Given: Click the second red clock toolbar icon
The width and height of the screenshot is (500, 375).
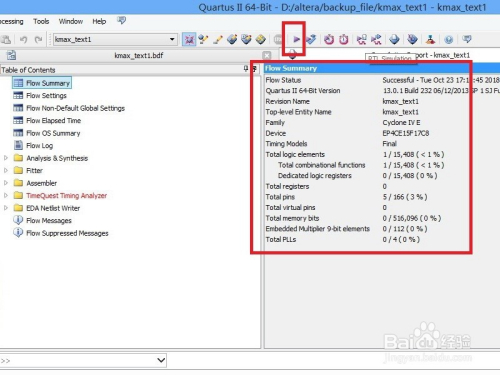Looking at the screenshot, I should (344, 39).
